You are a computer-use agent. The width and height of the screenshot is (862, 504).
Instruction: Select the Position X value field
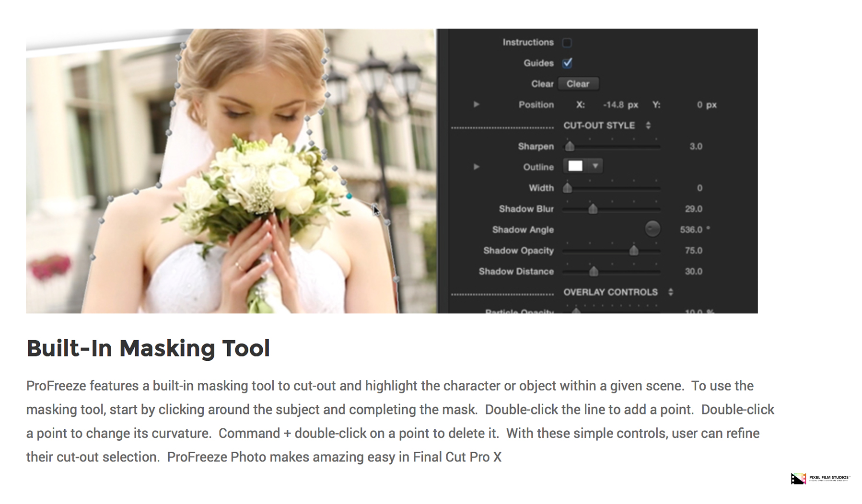point(620,105)
